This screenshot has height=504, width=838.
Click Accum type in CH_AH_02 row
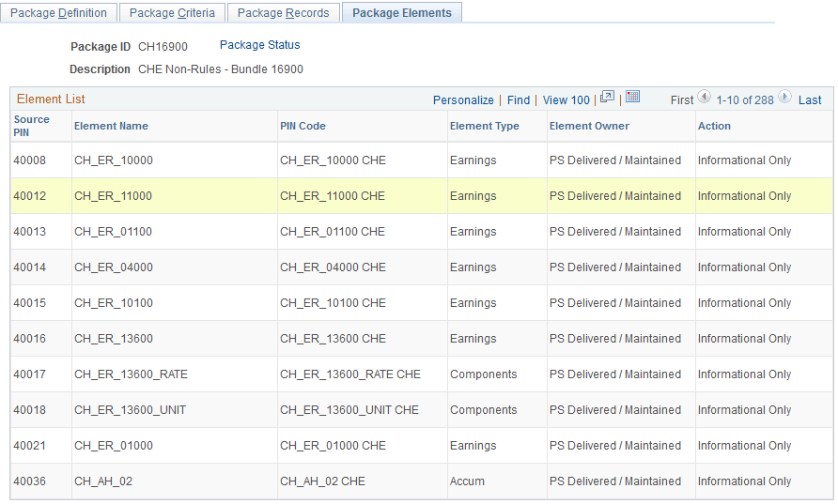click(x=467, y=481)
